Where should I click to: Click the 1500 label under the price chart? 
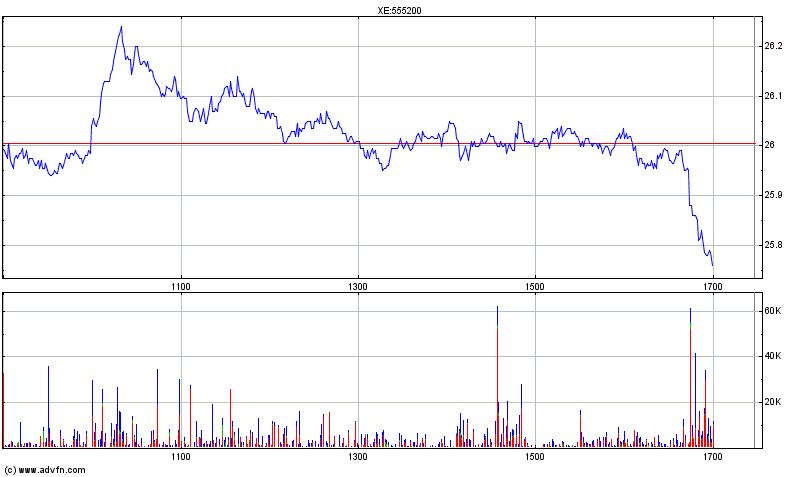click(535, 287)
